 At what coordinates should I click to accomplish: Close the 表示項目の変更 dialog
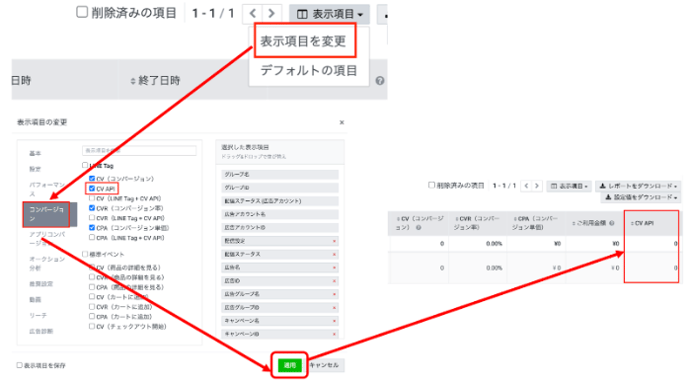(342, 122)
